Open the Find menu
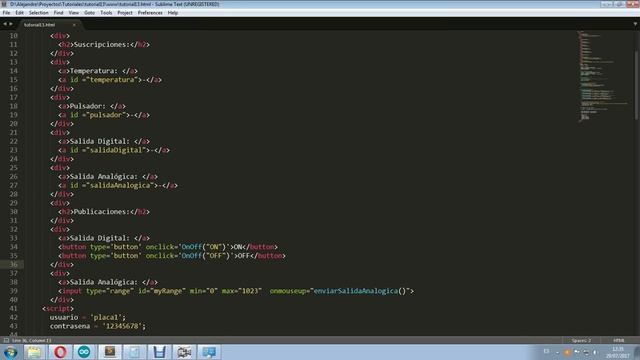The image size is (640, 360). point(58,13)
